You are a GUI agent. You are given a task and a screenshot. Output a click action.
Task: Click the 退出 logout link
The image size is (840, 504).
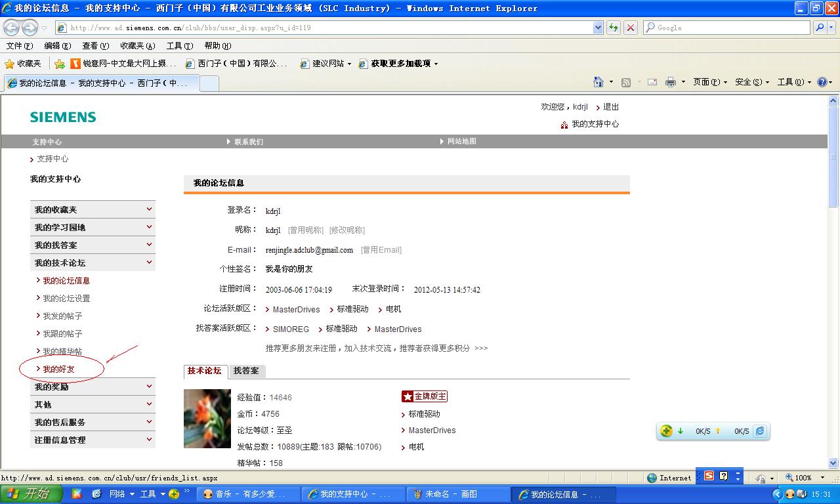coord(611,107)
